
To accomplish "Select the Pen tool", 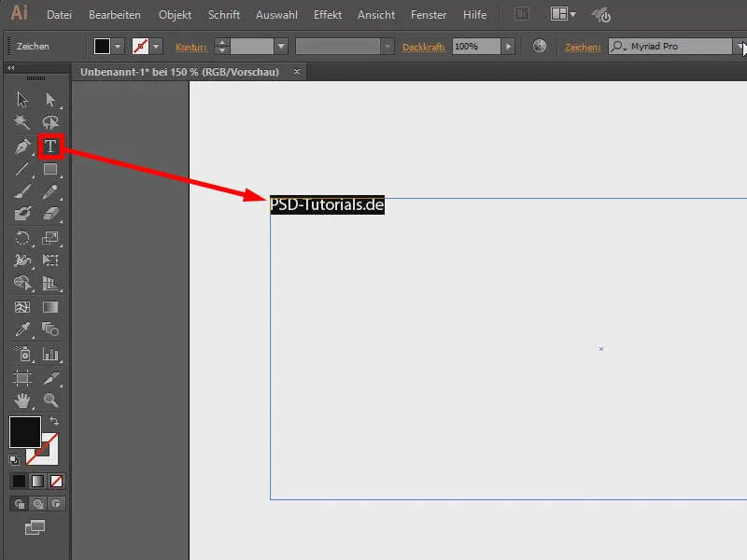I will pos(21,147).
